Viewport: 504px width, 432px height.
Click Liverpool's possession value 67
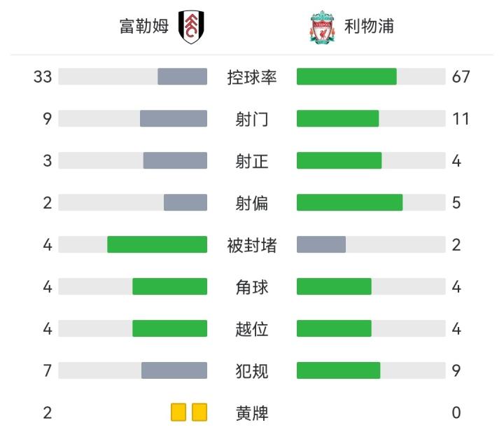click(x=461, y=77)
